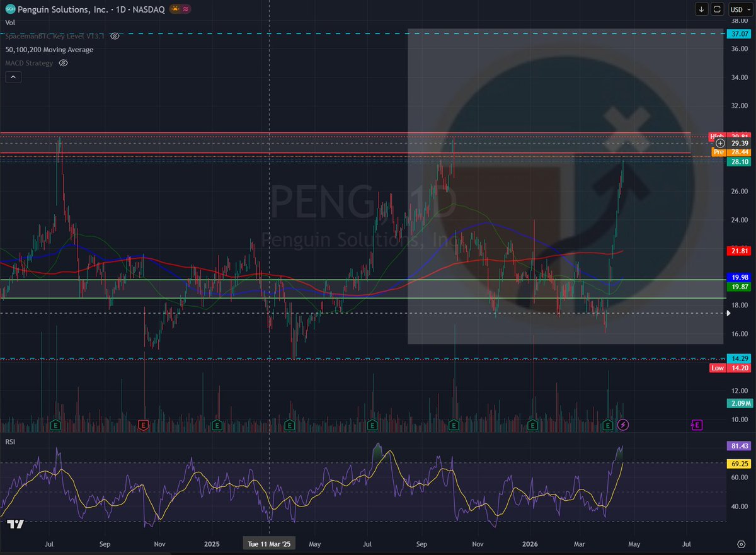Click the red earnings marker on the timeline
Image resolution: width=756 pixels, height=555 pixels.
pos(144,425)
